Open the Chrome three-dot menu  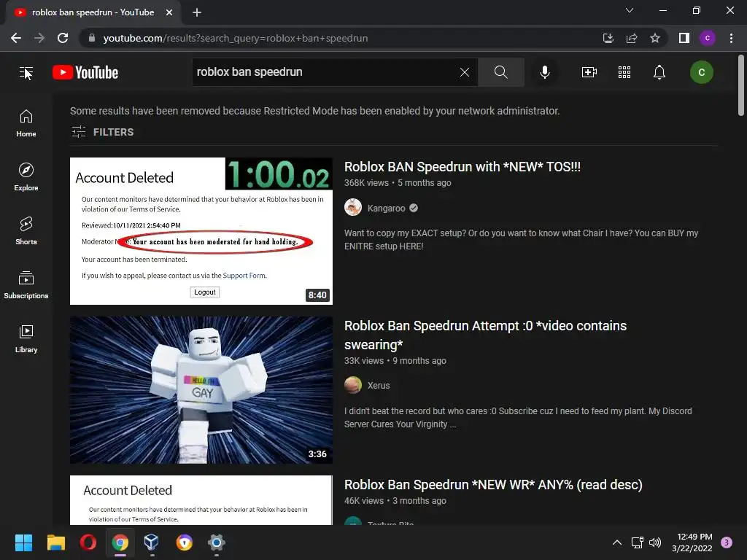click(x=731, y=38)
